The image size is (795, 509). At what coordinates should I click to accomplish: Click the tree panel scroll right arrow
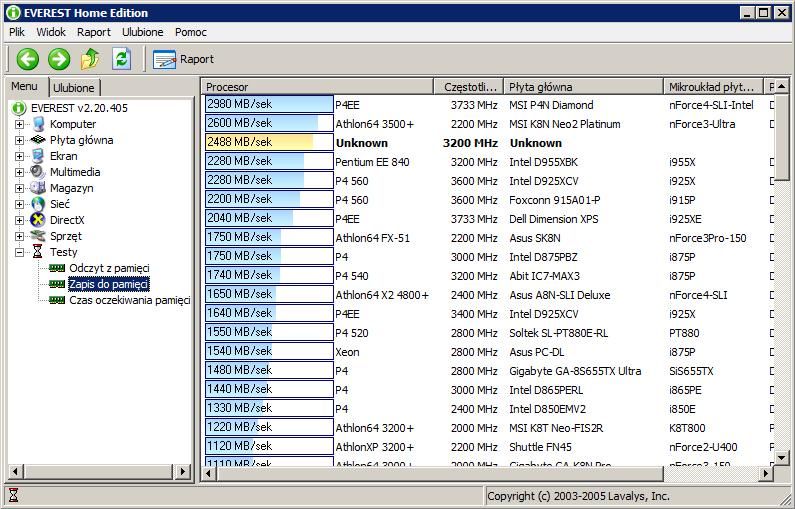182,471
